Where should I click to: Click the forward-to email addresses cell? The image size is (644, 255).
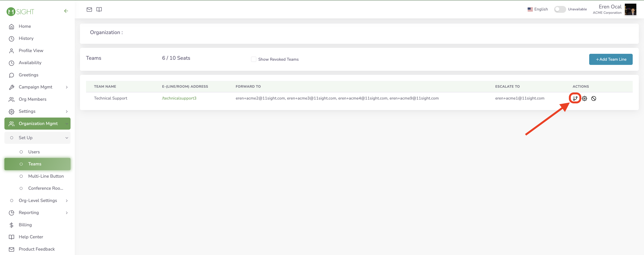[x=337, y=98]
